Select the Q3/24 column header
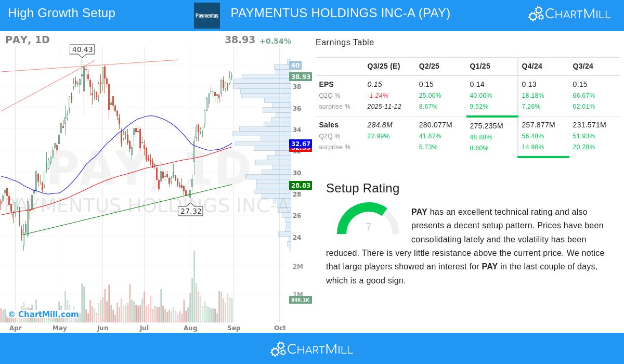 click(583, 66)
